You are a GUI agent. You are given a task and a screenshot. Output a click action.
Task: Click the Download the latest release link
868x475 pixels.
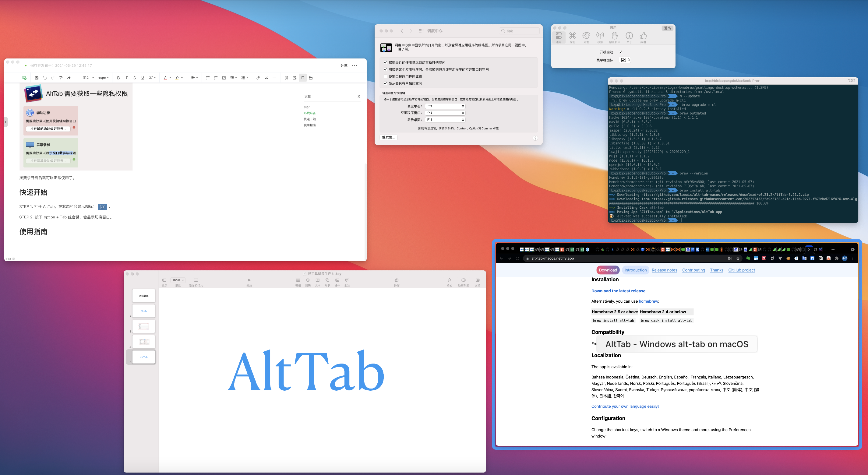tap(618, 291)
